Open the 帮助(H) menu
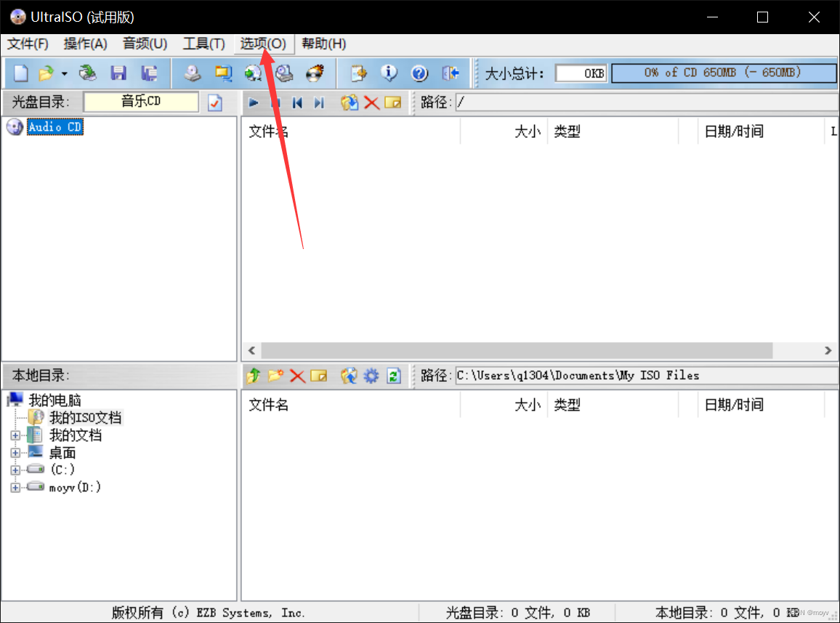The height and width of the screenshot is (623, 840). click(323, 44)
